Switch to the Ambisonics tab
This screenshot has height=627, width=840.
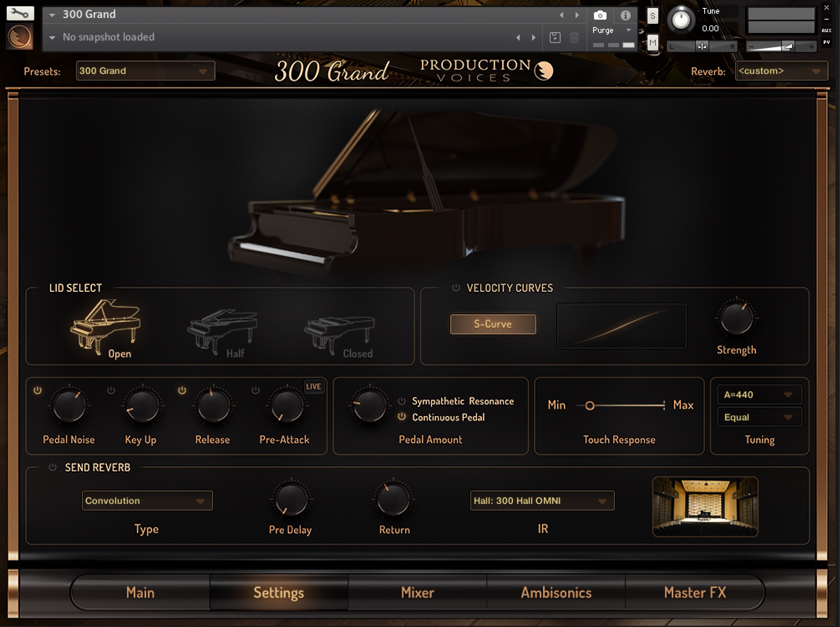(x=556, y=593)
